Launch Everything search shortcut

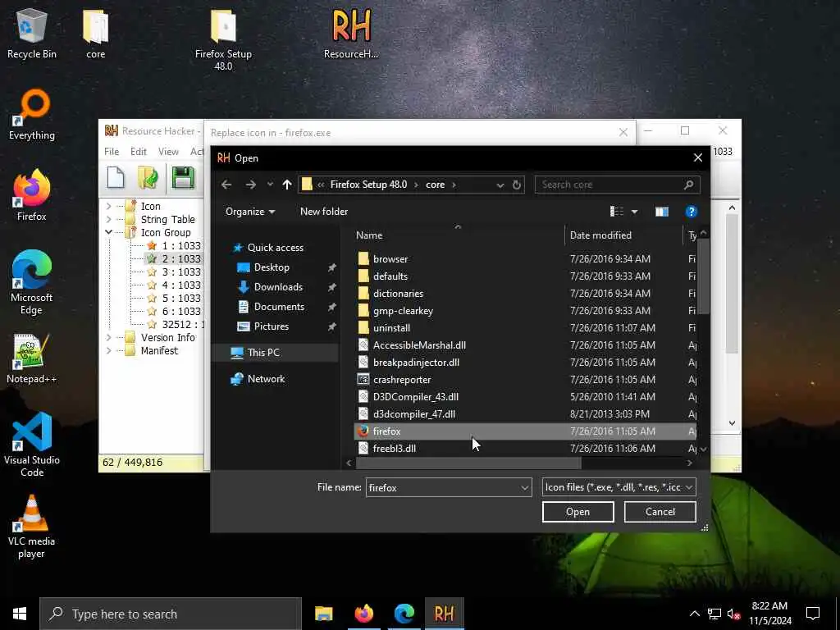[x=32, y=115]
